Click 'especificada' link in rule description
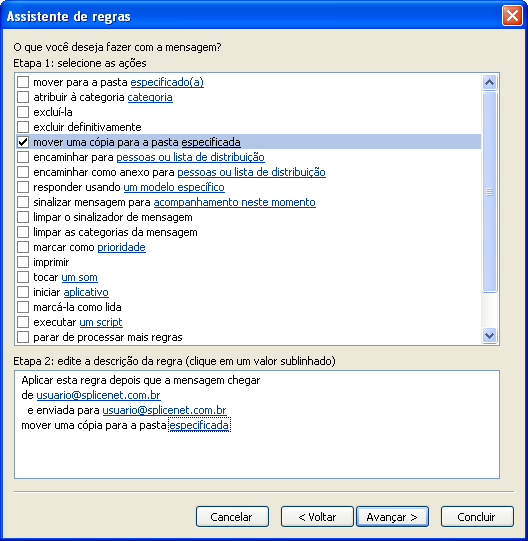This screenshot has height=541, width=528. 199,425
